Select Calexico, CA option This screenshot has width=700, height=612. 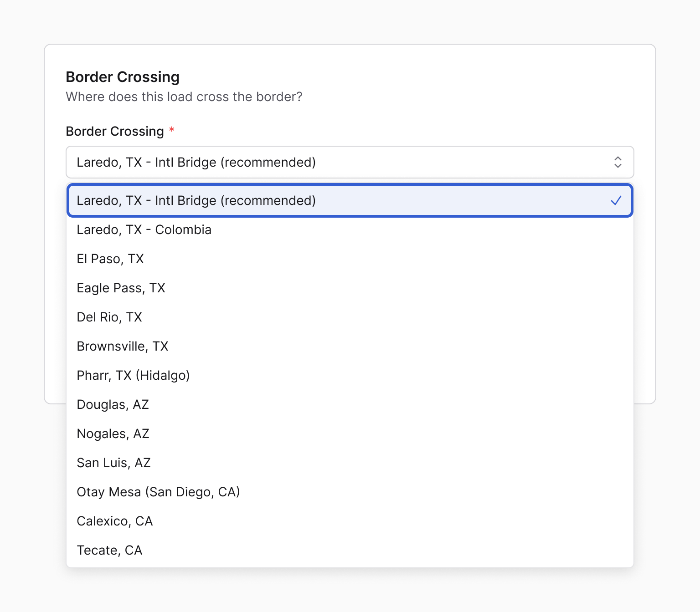[x=350, y=521]
